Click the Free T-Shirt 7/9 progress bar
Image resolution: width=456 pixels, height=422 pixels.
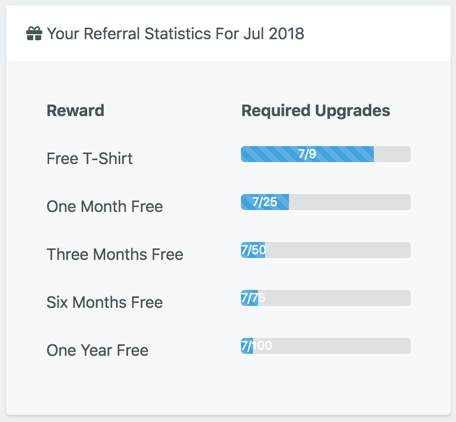point(326,154)
